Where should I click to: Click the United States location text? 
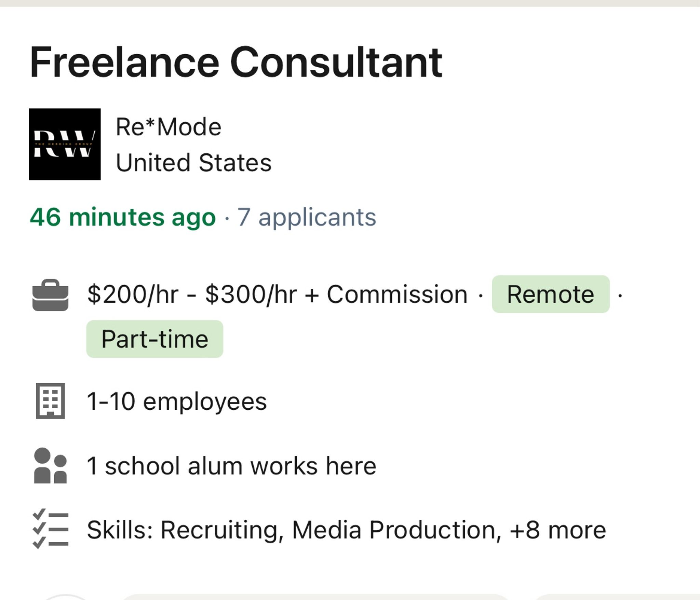coord(193,163)
